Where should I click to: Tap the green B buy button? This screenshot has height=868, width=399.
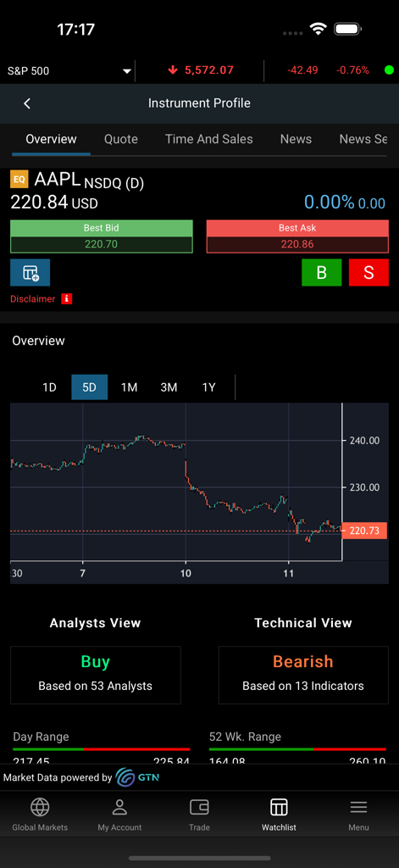pyautogui.click(x=322, y=272)
